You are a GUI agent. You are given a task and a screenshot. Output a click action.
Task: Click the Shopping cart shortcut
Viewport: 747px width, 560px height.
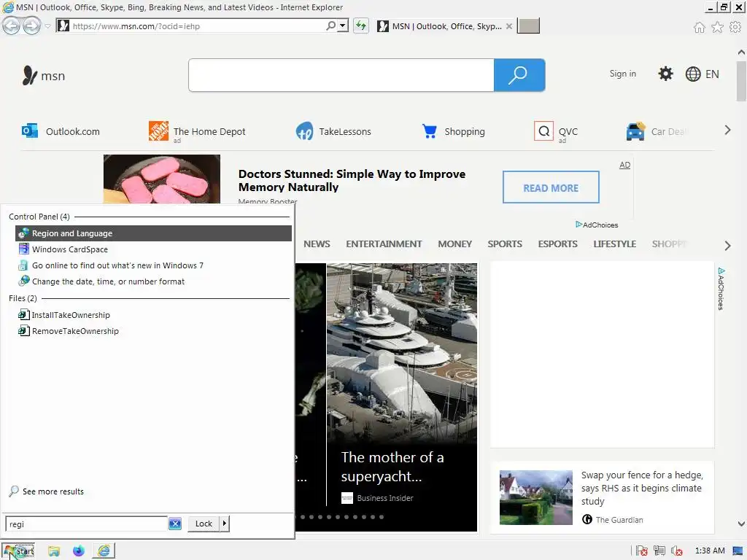coord(453,131)
